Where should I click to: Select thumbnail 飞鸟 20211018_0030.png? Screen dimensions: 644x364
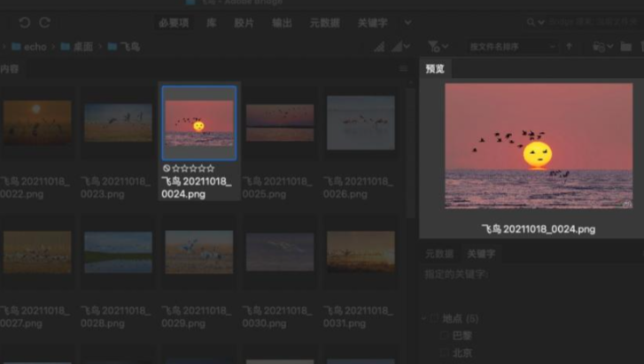point(280,252)
